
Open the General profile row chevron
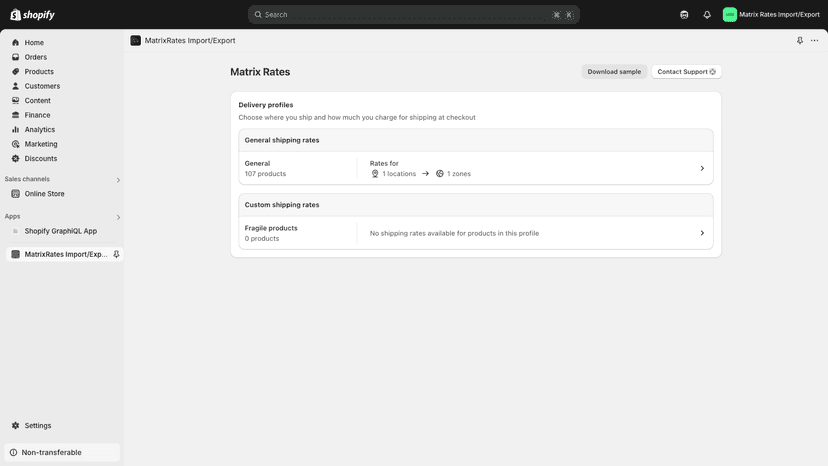(x=702, y=169)
